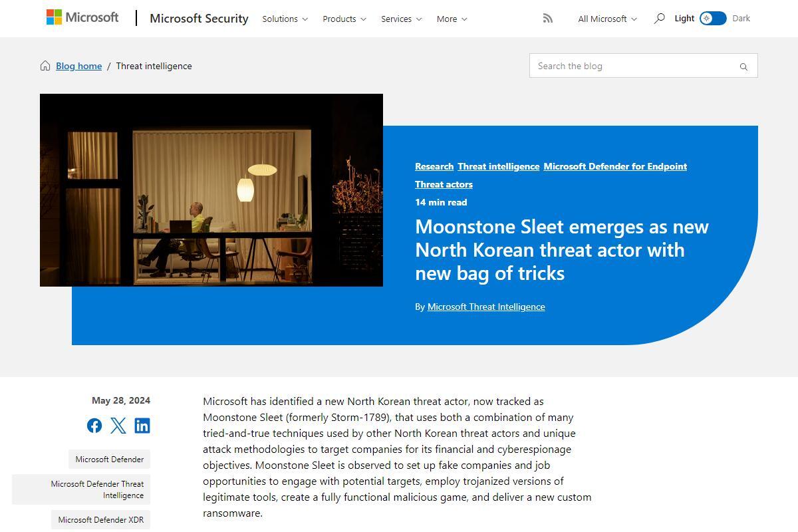Open the RSS feed icon
The image size is (798, 532).
tap(547, 19)
